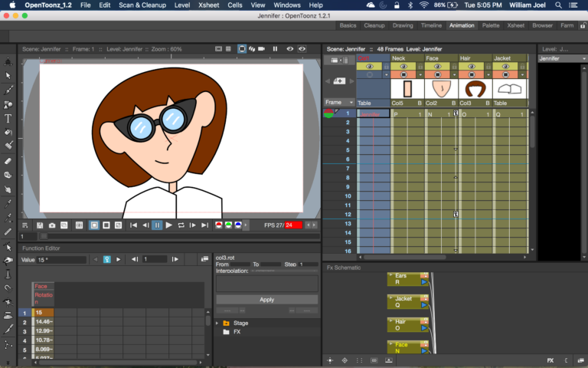Open the Frame dropdown in Xsheet
This screenshot has width=588, height=368.
pos(339,102)
